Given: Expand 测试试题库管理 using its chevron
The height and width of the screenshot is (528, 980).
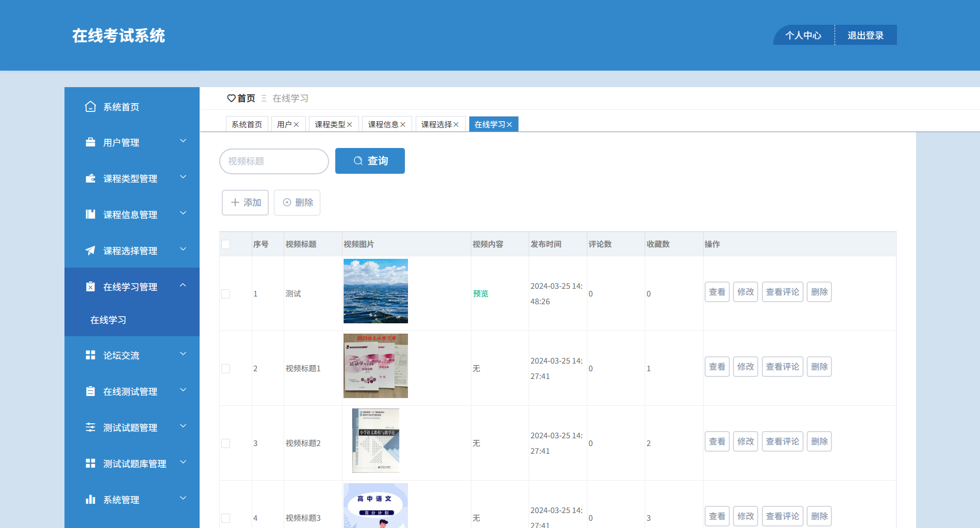Looking at the screenshot, I should [183, 462].
